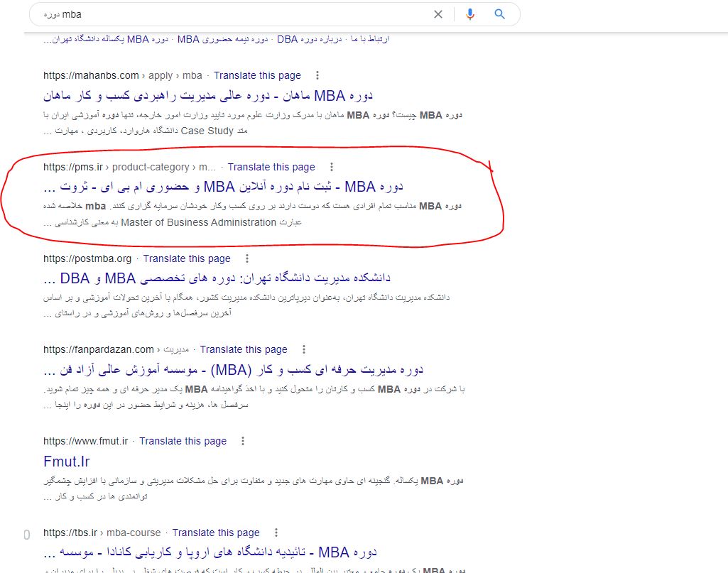Open three-dot menu for postmba.org result

[x=247, y=258]
